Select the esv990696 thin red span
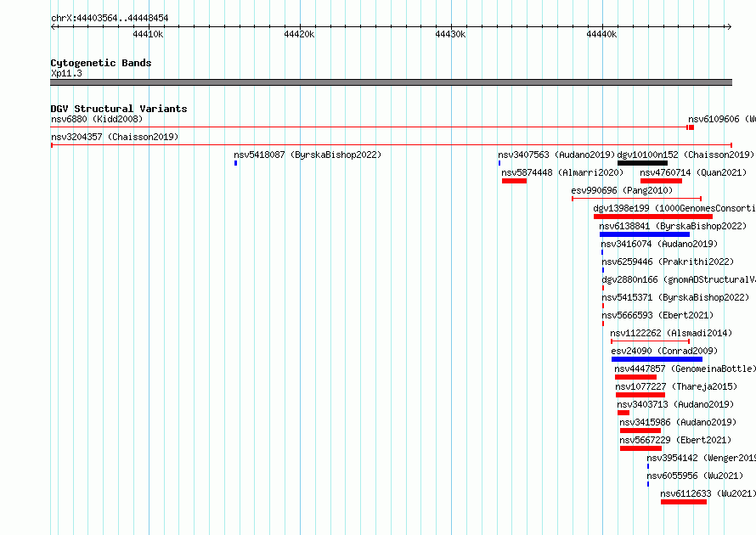 [x=636, y=199]
